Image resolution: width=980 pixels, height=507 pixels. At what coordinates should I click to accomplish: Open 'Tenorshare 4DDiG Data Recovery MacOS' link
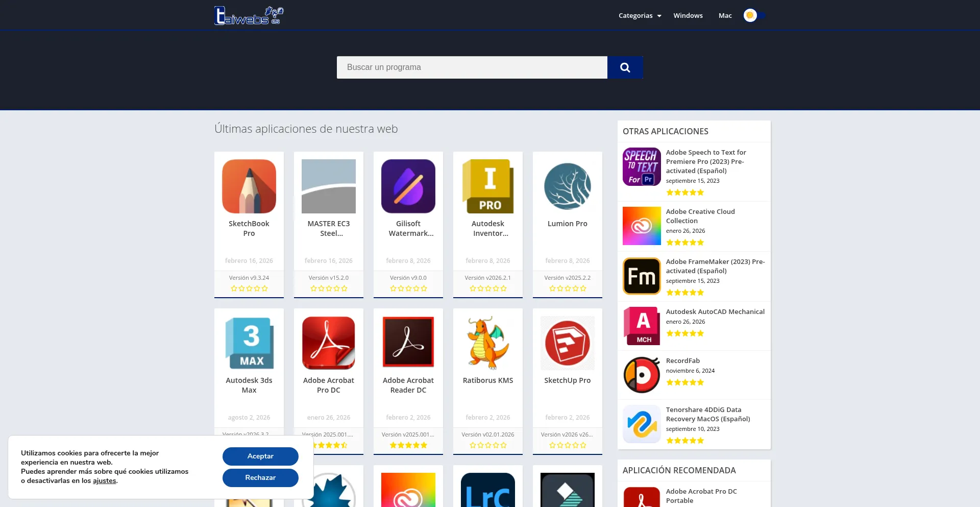[x=708, y=415]
